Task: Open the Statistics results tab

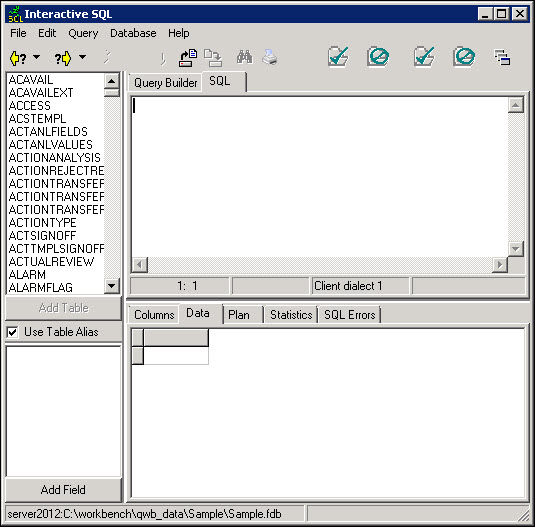Action: (x=291, y=314)
